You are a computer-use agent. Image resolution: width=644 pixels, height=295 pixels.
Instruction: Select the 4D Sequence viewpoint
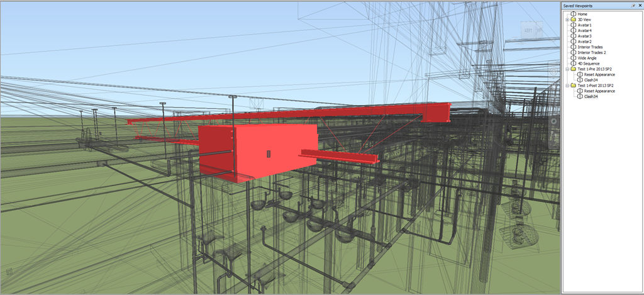pyautogui.click(x=589, y=64)
